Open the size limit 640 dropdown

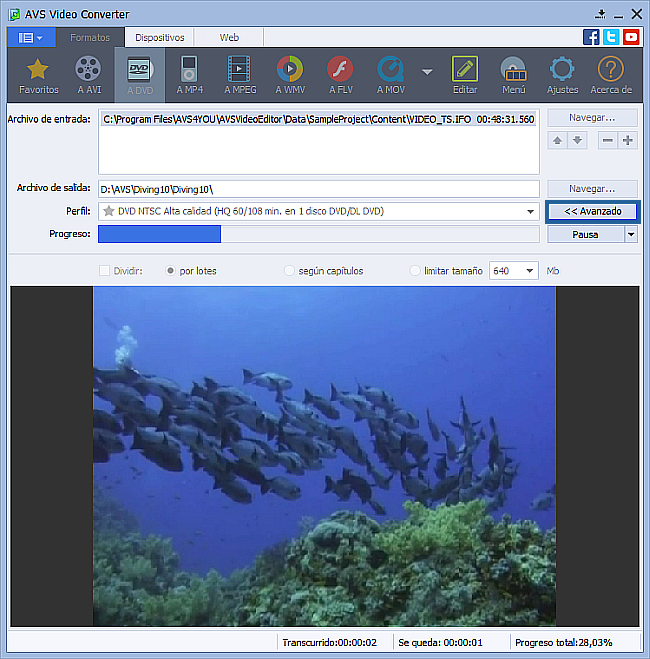(x=528, y=271)
